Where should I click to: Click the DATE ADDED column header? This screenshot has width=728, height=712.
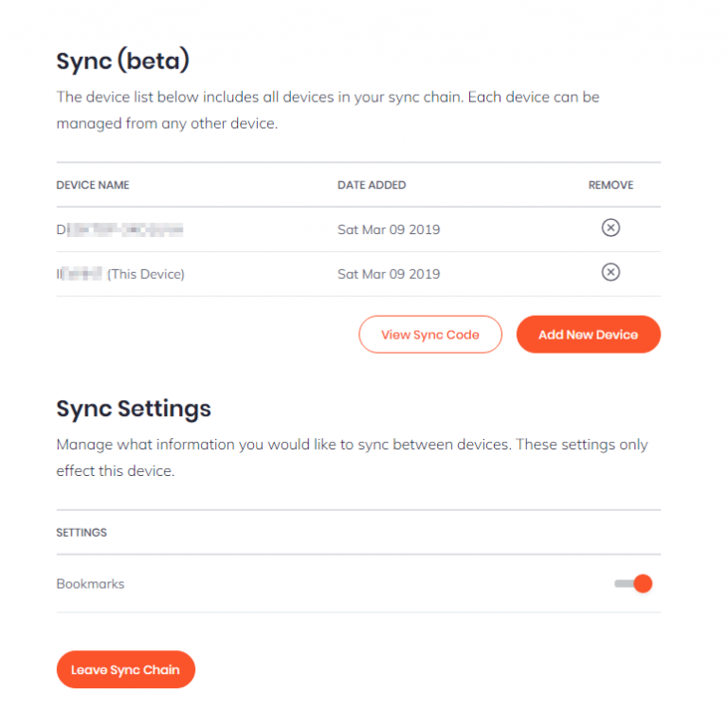pos(372,185)
